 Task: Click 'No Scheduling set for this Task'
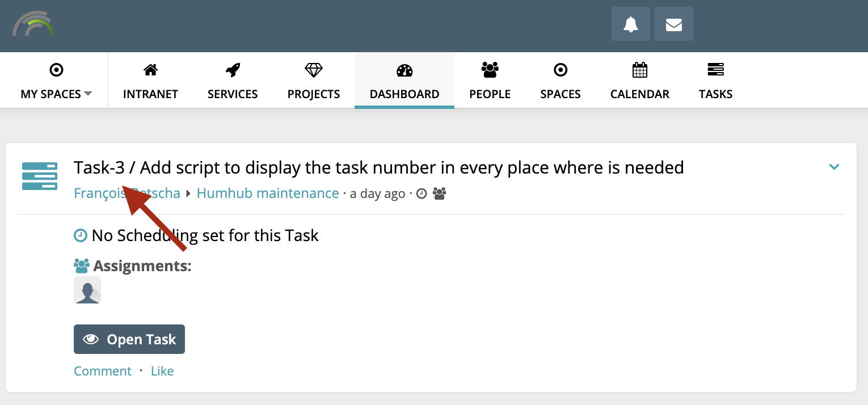click(205, 235)
